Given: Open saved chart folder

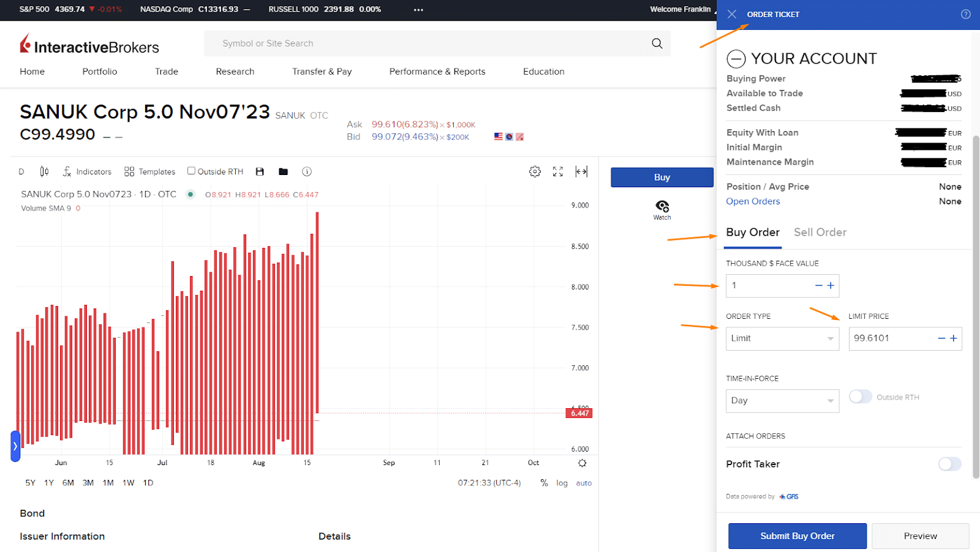Looking at the screenshot, I should click(x=283, y=171).
